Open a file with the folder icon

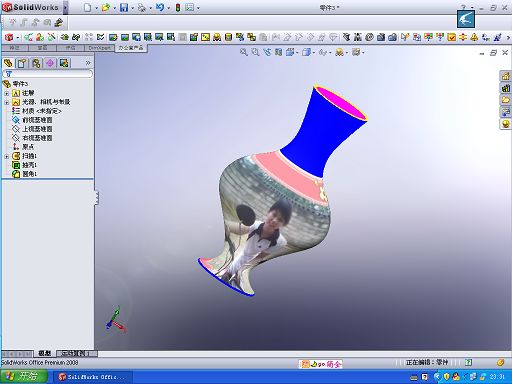pos(106,7)
